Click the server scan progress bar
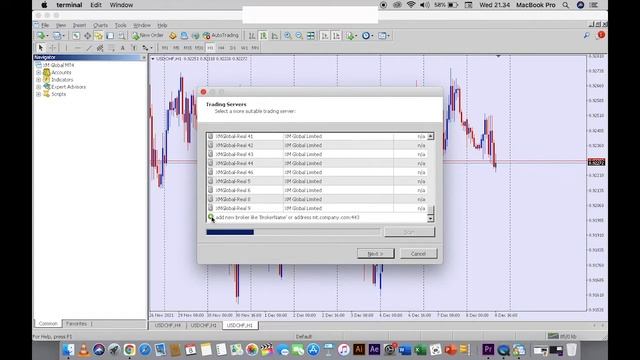Screen dimensions: 640x360 point(293,232)
